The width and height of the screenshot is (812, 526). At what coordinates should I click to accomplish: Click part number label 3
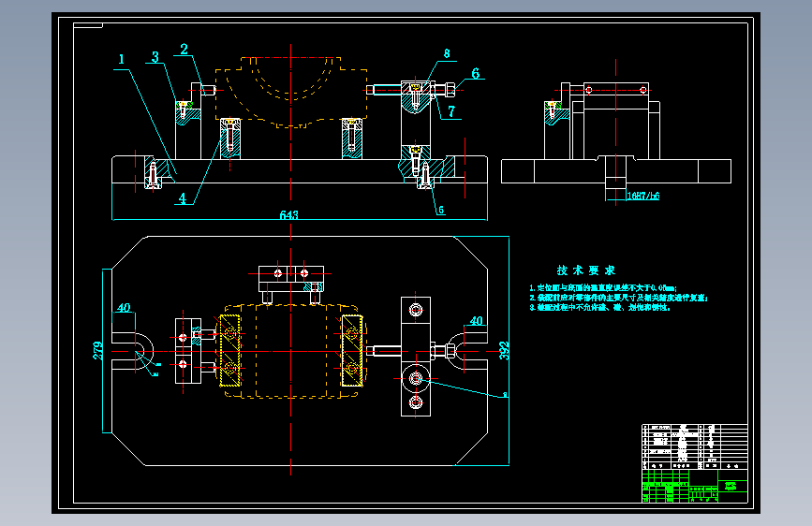point(155,57)
